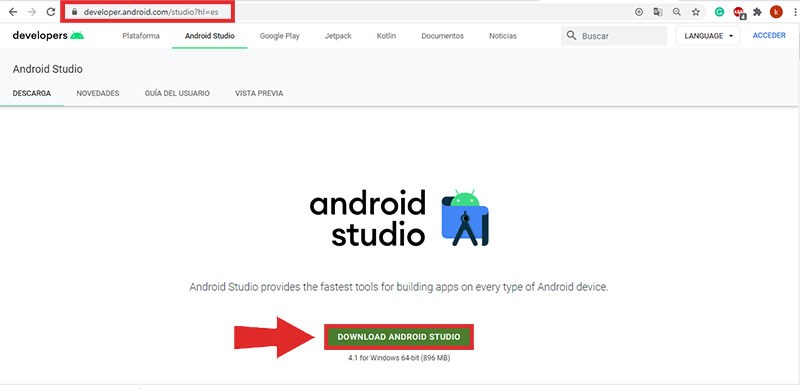Open the Plataforma nav item
Image resolution: width=800 pixels, height=390 pixels.
coord(141,36)
